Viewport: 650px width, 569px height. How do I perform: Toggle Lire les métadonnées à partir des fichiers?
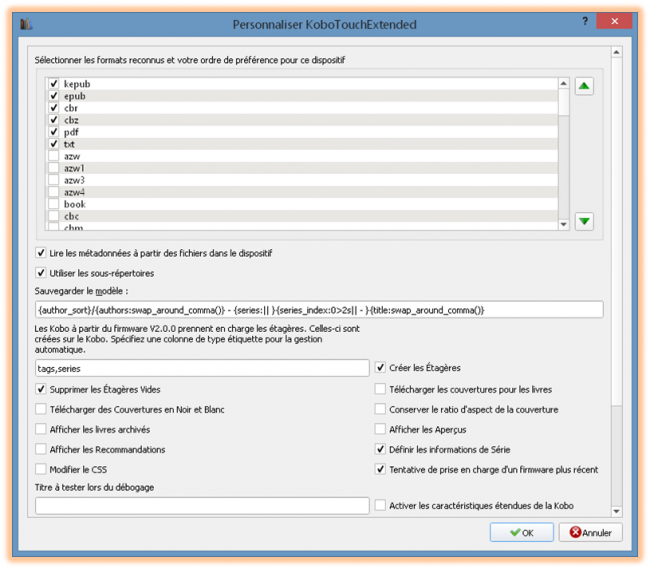pos(41,253)
